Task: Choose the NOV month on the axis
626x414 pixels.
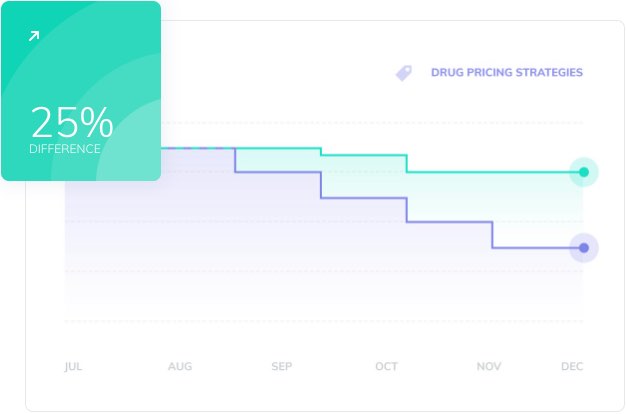Action: pos(489,367)
